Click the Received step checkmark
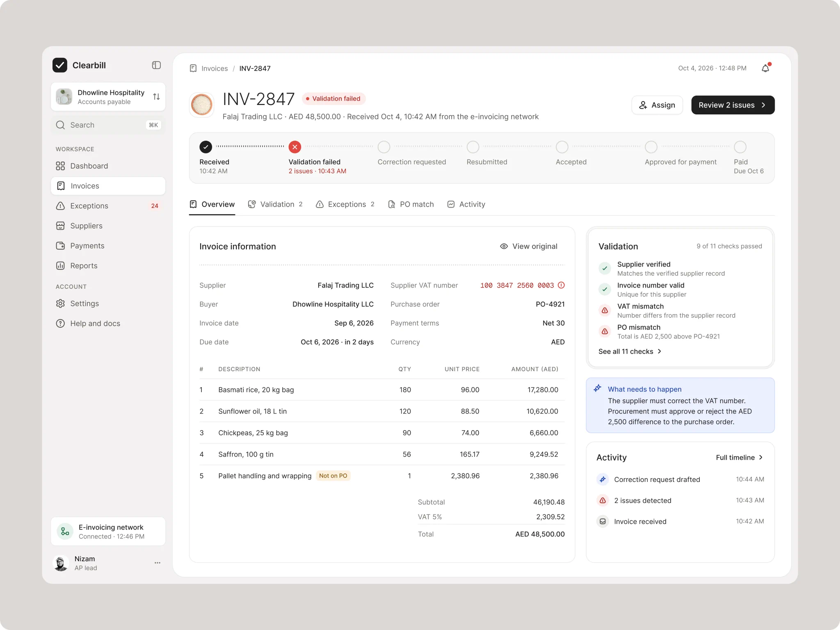Viewport: 840px width, 630px height. click(205, 146)
